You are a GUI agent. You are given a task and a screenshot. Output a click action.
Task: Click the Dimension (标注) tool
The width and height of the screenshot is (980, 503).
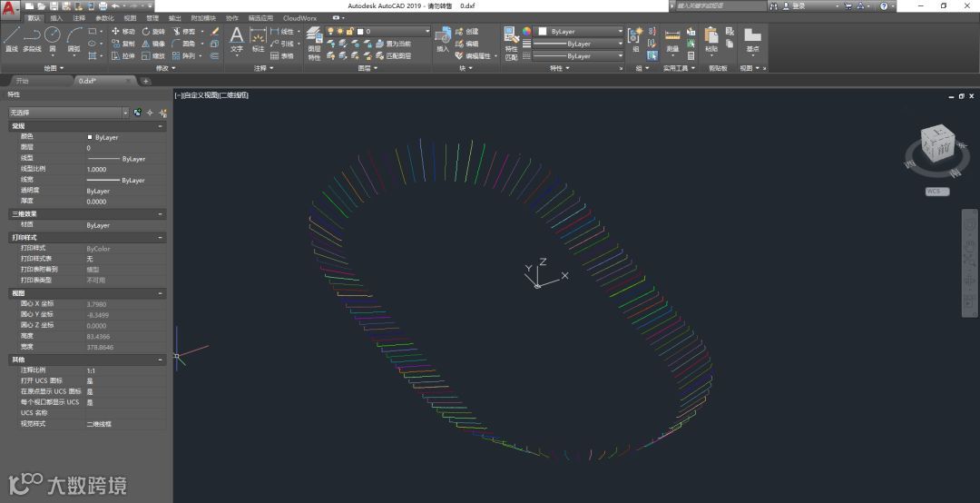pos(258,39)
